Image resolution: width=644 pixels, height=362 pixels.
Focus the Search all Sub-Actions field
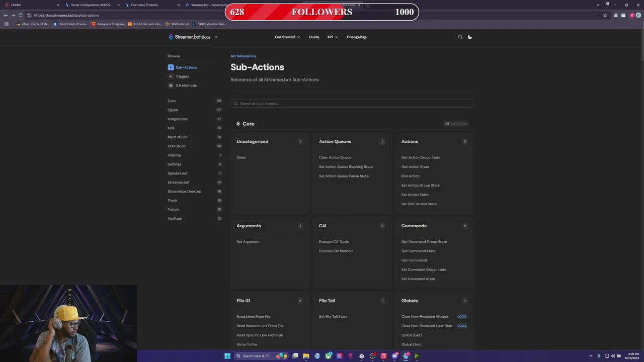(352, 104)
